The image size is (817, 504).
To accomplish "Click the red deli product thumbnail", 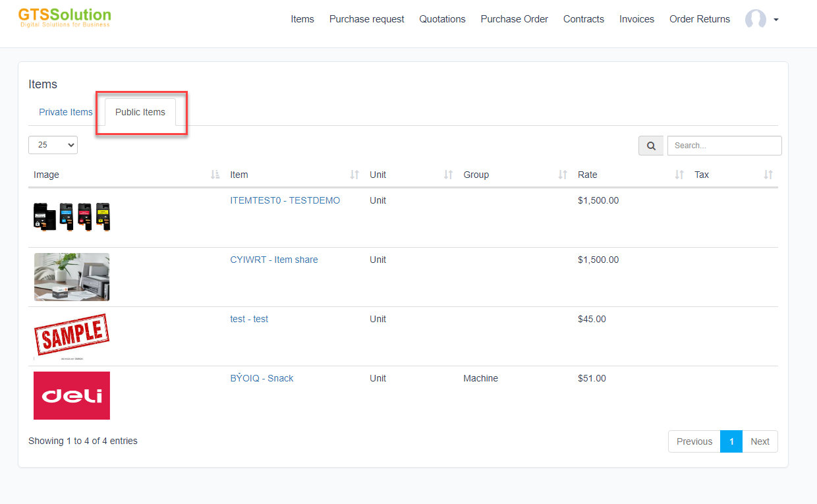I will pos(72,395).
